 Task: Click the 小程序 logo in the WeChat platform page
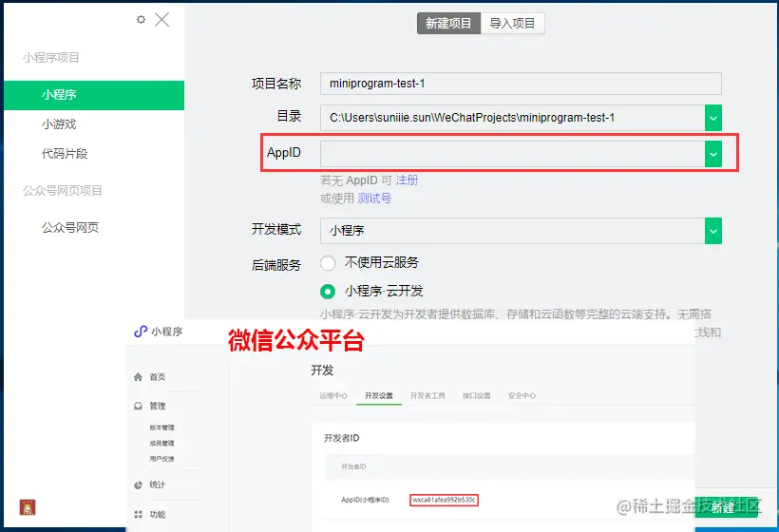pyautogui.click(x=141, y=332)
